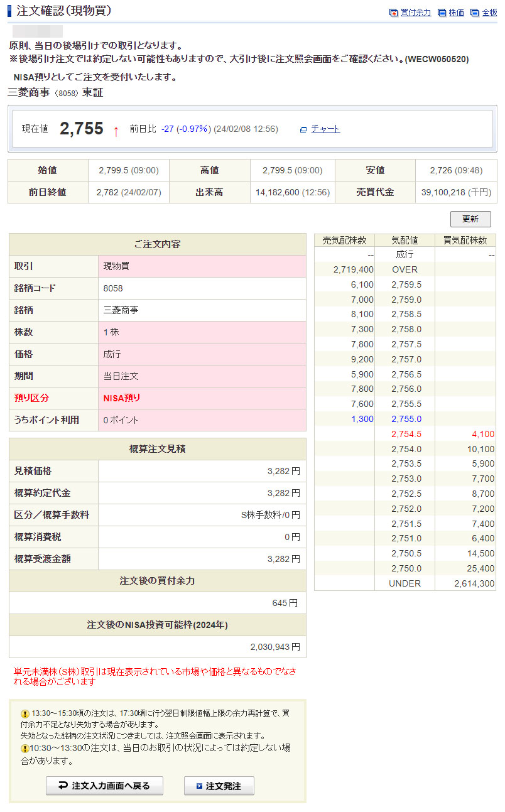Click warning icon beside 10:30〜13:30 notice

(25, 749)
